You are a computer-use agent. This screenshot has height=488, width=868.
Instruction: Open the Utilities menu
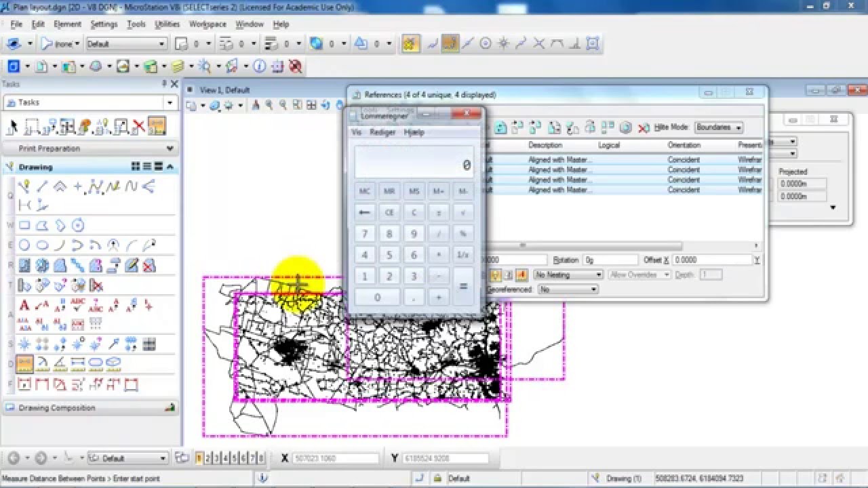coord(167,24)
